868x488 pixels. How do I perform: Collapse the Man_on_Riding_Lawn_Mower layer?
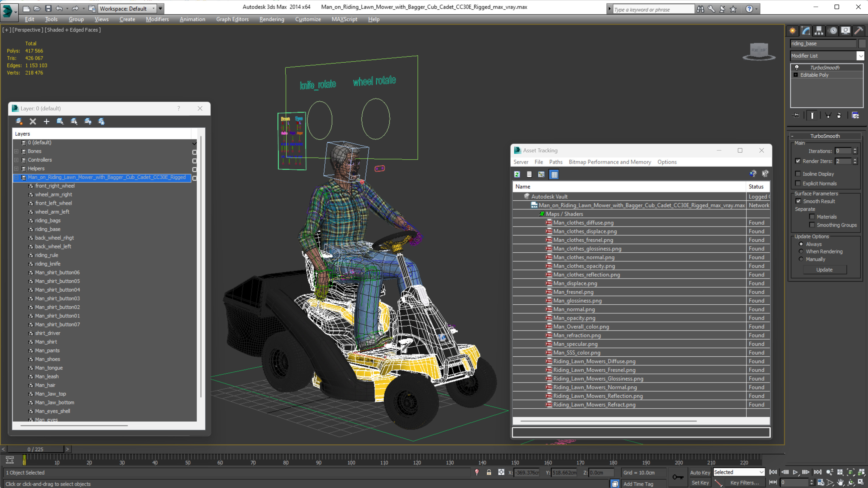click(x=16, y=177)
